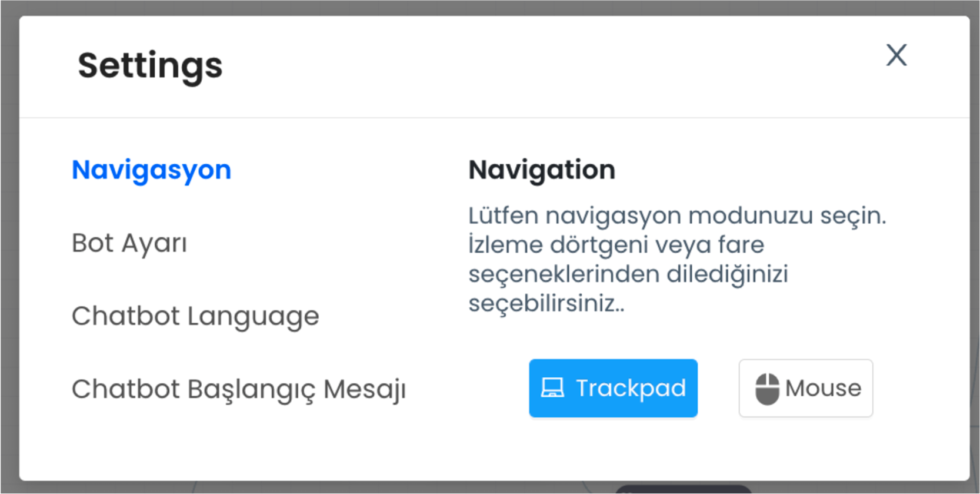Click the Settings dialog title

click(x=150, y=65)
